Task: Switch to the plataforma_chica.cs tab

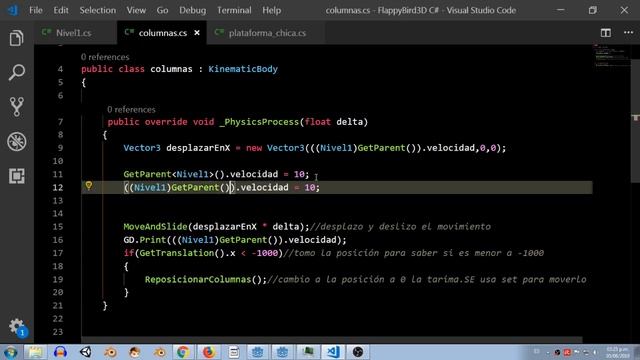Action: point(267,33)
